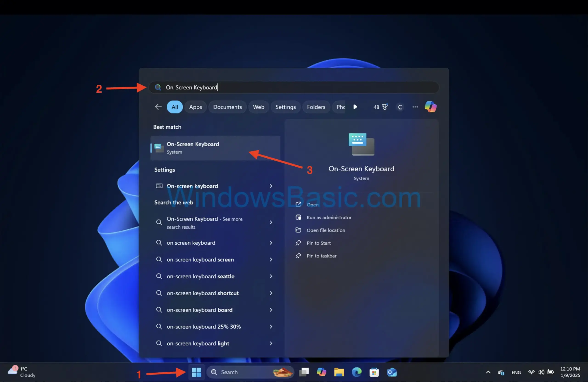Click the Documents filter tab
588x382 pixels.
(228, 107)
